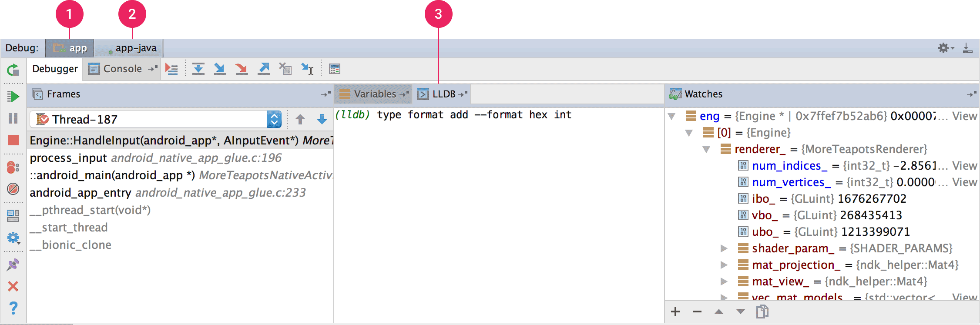This screenshot has height=325, width=980.
Task: Click the Step Into icon
Action: pos(220,69)
